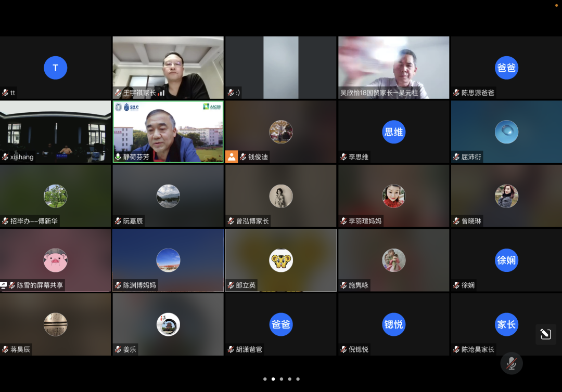Unmute with the floating microphone button

[x=511, y=363]
